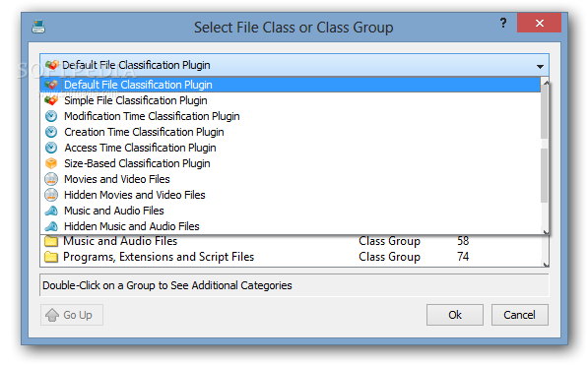Click the clock icon beside Modification Time Classification
588x365 pixels.
click(51, 116)
